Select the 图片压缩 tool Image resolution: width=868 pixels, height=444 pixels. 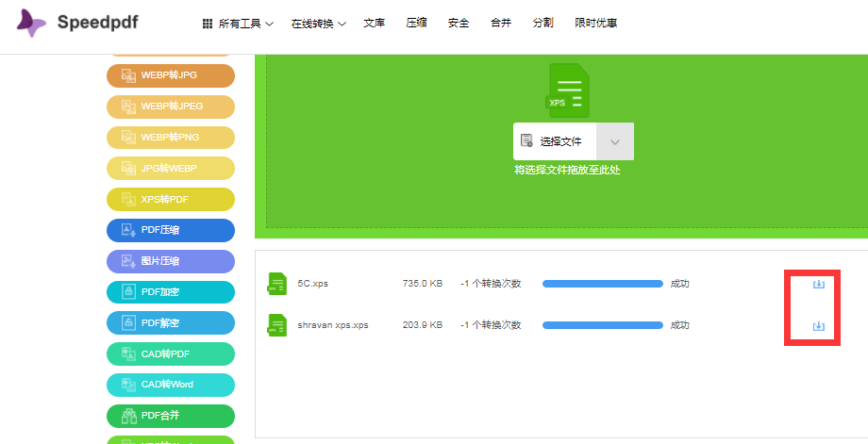(x=171, y=261)
